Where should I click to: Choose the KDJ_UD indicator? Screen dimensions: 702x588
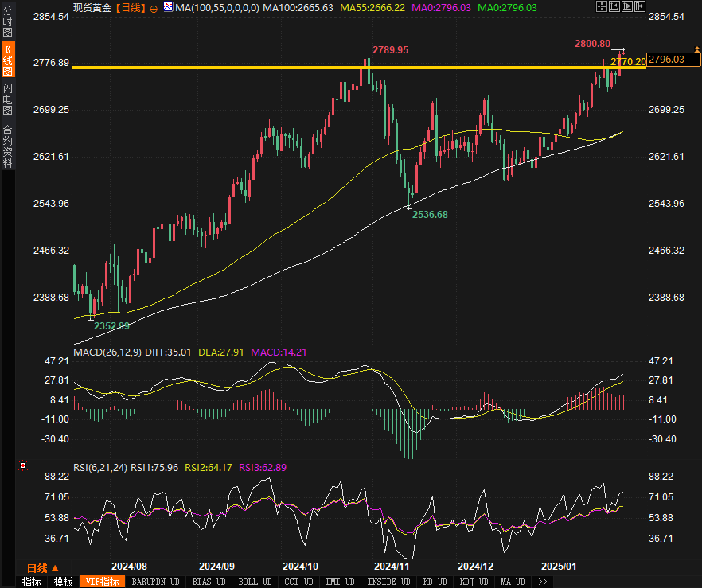(474, 582)
